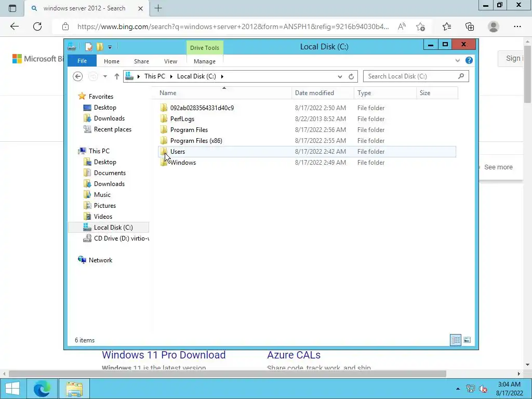Open the Azure CALs link
This screenshot has width=532, height=399.
(x=294, y=355)
